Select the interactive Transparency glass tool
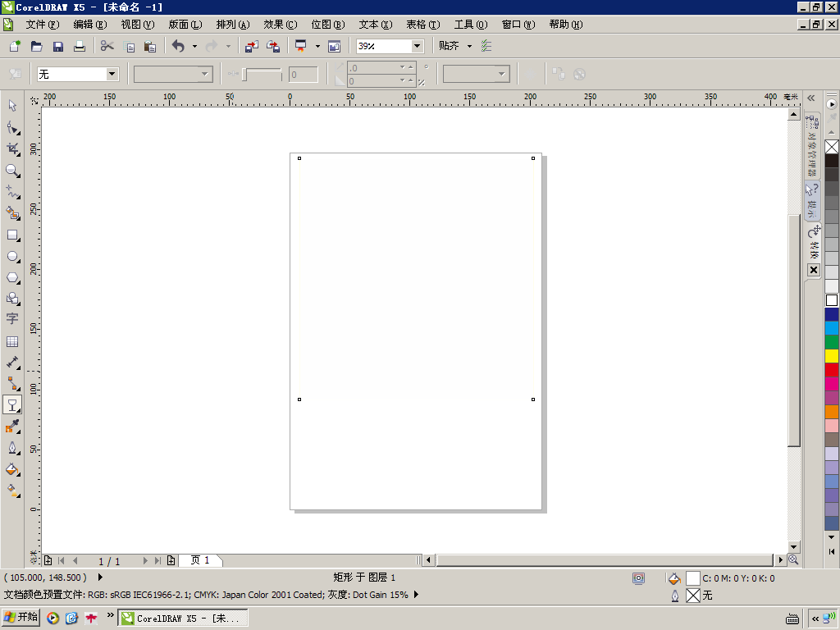 pos(12,405)
